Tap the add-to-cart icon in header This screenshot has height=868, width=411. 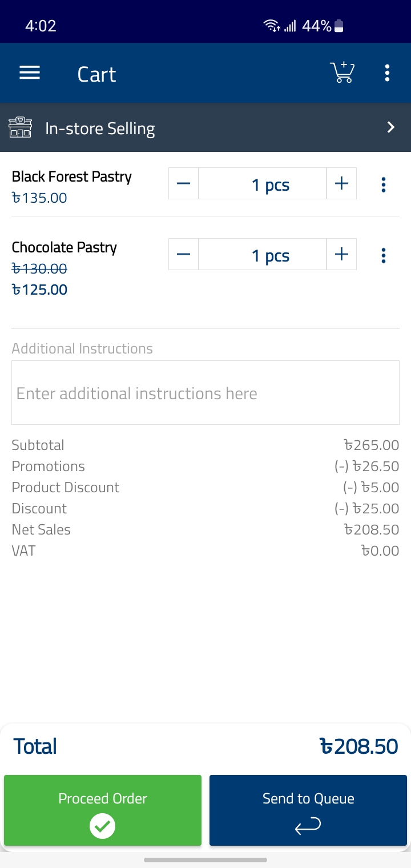(x=342, y=73)
